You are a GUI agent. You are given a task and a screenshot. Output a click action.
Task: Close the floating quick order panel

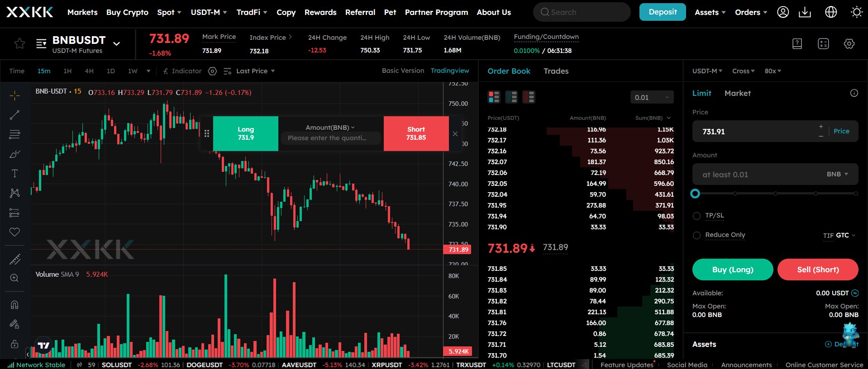(x=455, y=134)
